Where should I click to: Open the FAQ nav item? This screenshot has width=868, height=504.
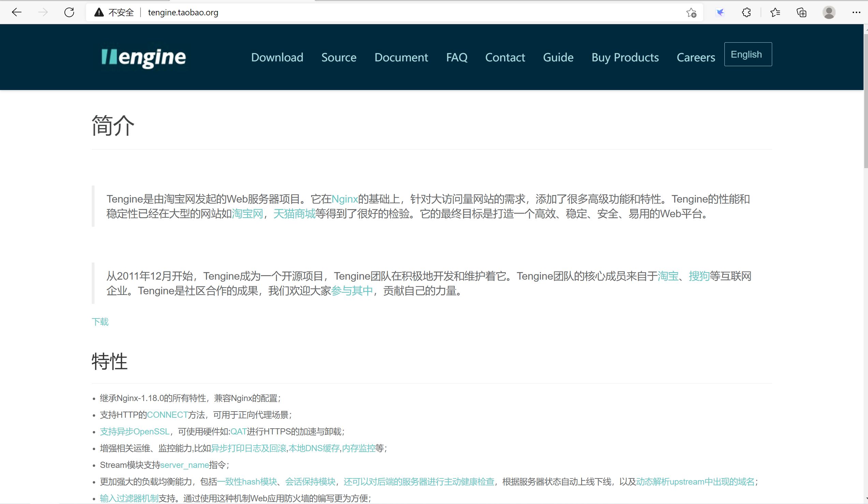[456, 57]
